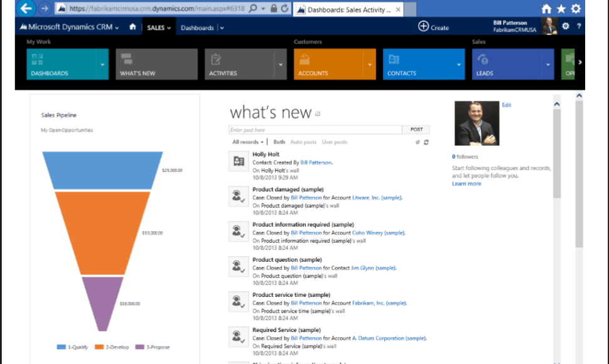Click the partially visible Opportunities tile

[568, 64]
